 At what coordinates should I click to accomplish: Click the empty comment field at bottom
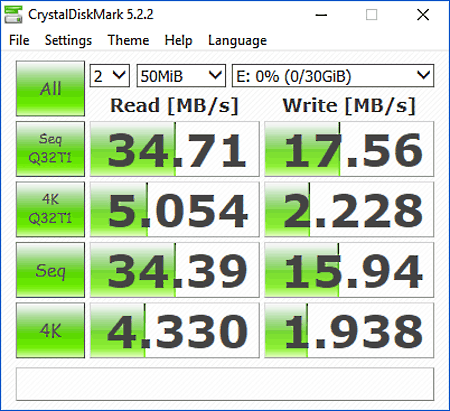pyautogui.click(x=225, y=384)
